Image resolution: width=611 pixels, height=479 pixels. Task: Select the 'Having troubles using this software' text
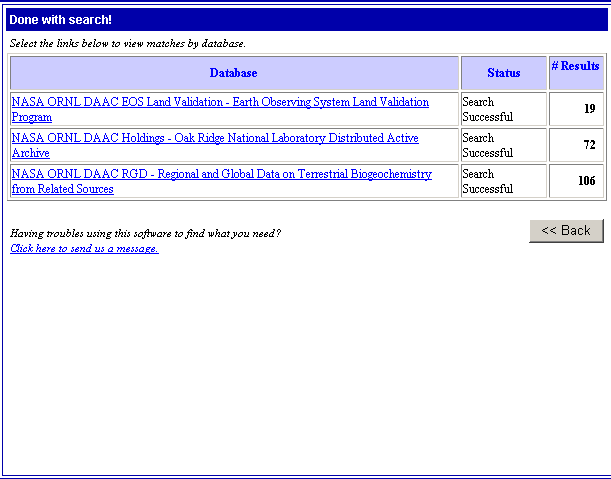click(145, 233)
